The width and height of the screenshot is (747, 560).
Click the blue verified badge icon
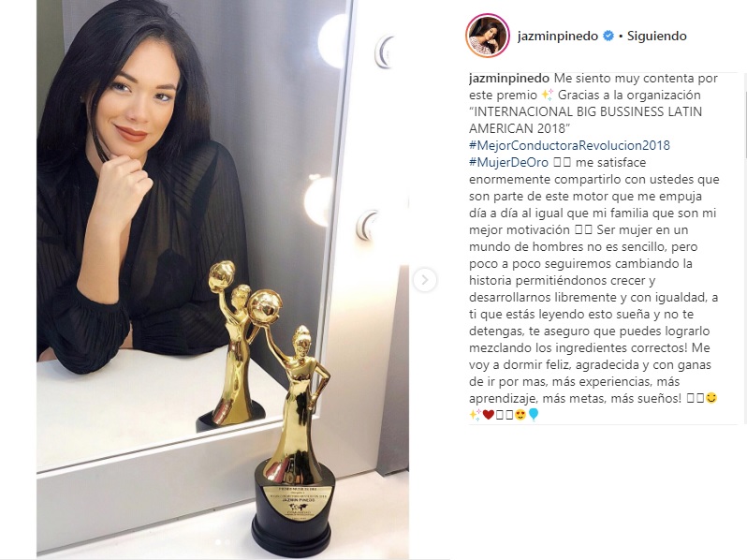(x=608, y=36)
